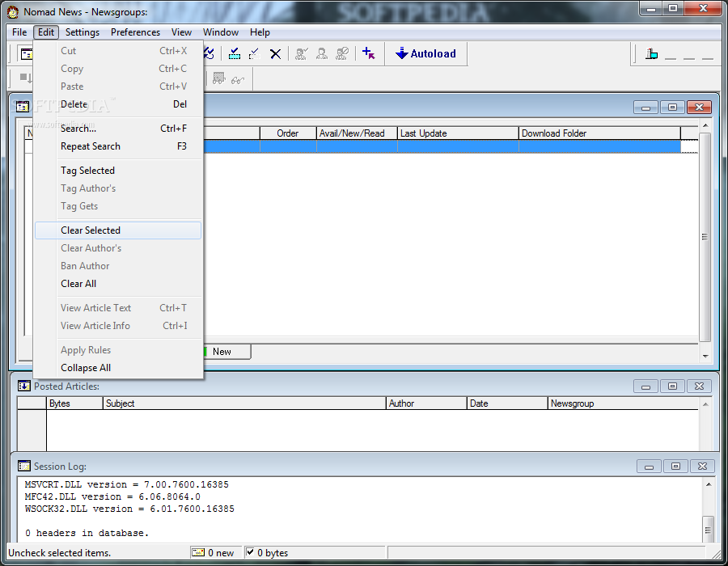Click the grayed Apply Rules menu entry

(x=118, y=350)
